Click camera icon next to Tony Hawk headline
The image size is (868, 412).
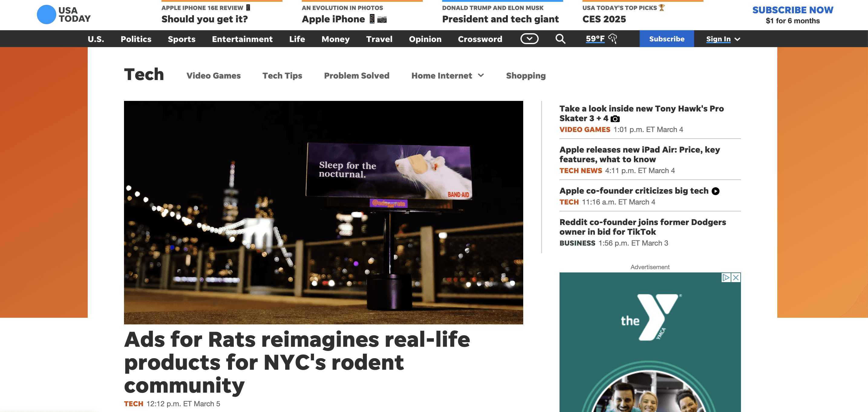(615, 119)
